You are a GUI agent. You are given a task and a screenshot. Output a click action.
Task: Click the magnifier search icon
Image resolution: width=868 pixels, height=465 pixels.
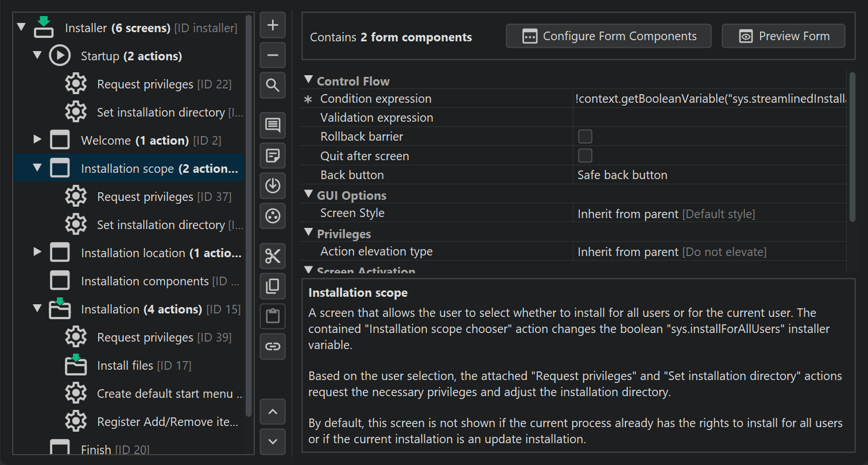[273, 86]
